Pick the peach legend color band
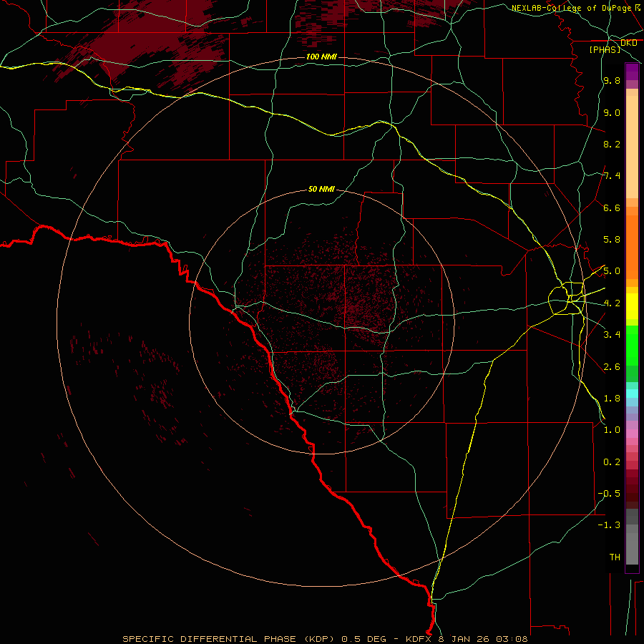Image resolution: width=644 pixels, height=644 pixels. pyautogui.click(x=632, y=147)
